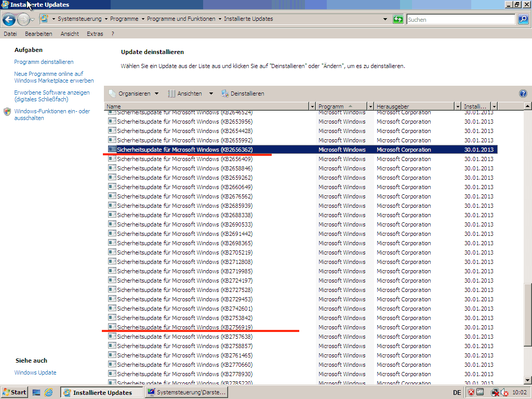Click the volume speaker tray icon
The height and width of the screenshot is (399, 532).
pyautogui.click(x=504, y=393)
